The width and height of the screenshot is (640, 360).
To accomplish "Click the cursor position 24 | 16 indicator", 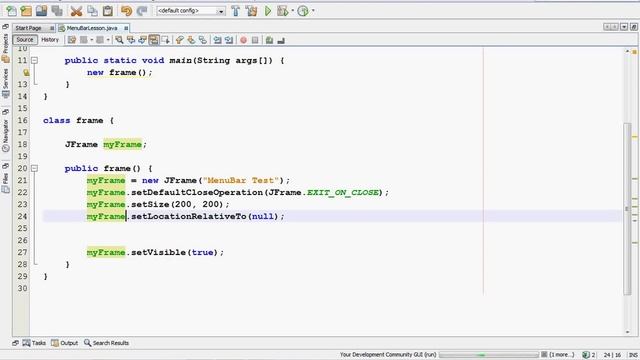I will tap(612, 355).
